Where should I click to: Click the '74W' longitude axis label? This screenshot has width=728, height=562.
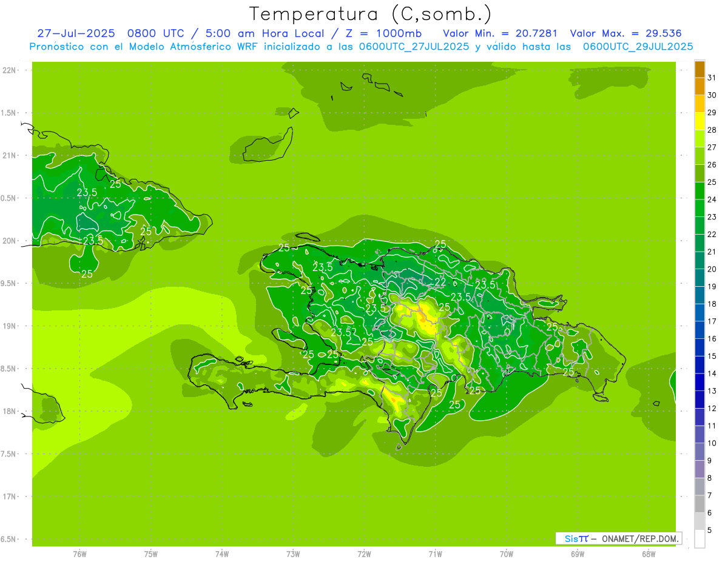[x=221, y=554]
